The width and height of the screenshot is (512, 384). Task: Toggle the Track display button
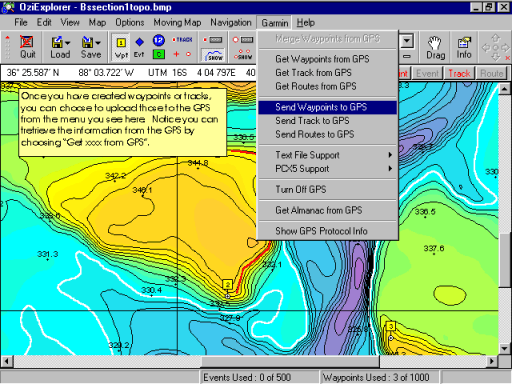(459, 73)
